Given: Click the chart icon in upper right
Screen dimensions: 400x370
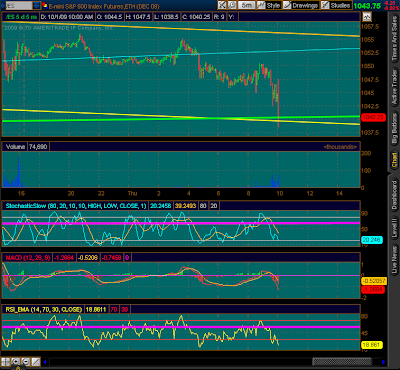Looking at the screenshot, I should point(367,16).
